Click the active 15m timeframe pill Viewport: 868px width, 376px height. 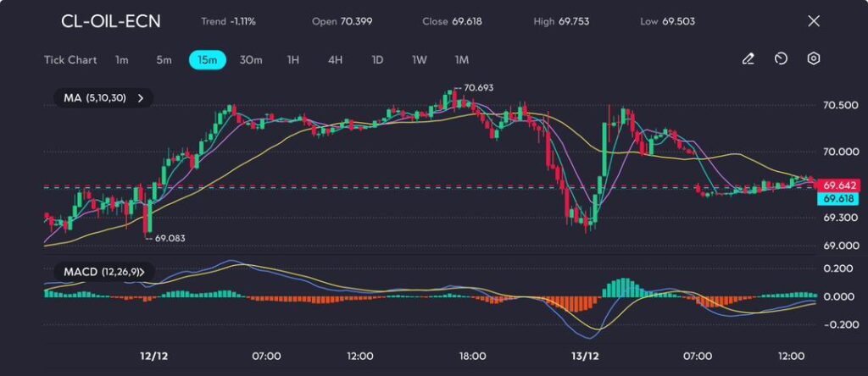[207, 60]
